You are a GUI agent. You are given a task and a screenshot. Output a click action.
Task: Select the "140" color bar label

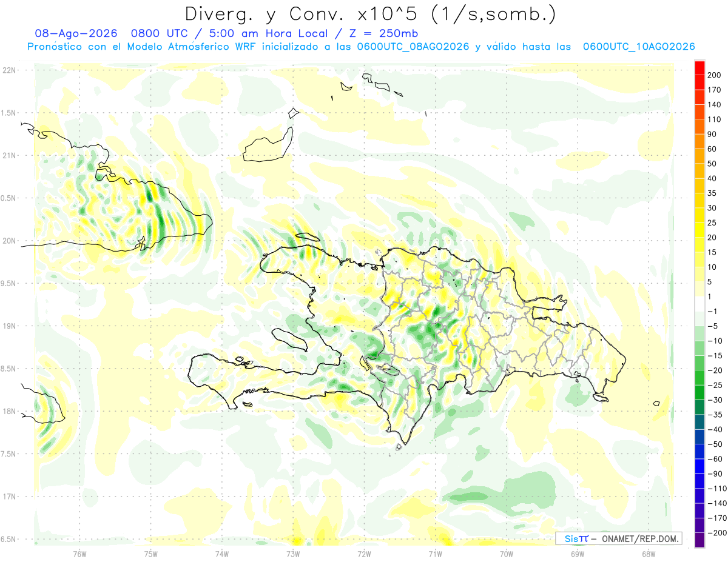(714, 105)
